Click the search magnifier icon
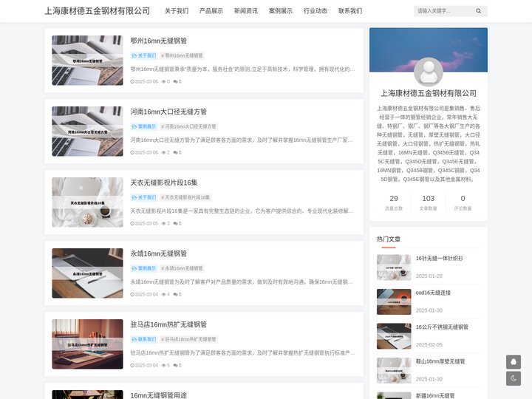The height and width of the screenshot is (399, 532). [478, 11]
